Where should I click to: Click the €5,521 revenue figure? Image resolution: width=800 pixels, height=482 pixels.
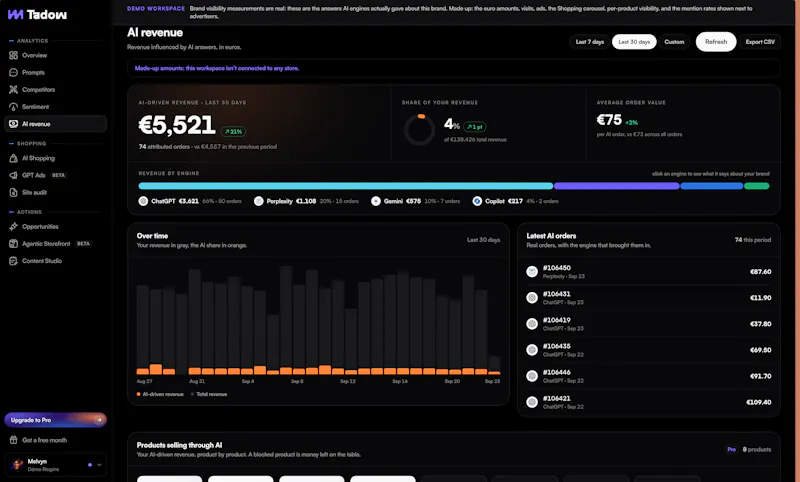pyautogui.click(x=177, y=125)
